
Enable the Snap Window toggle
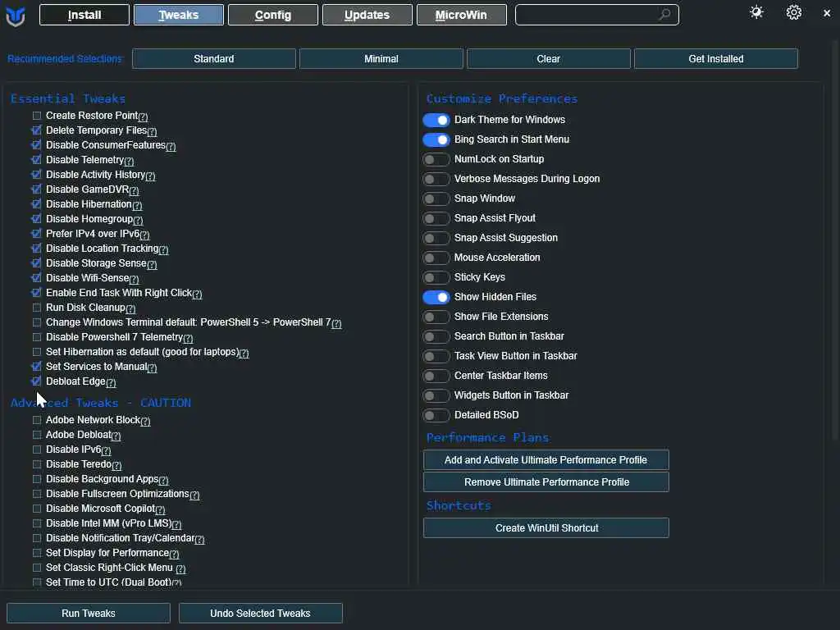click(x=436, y=199)
